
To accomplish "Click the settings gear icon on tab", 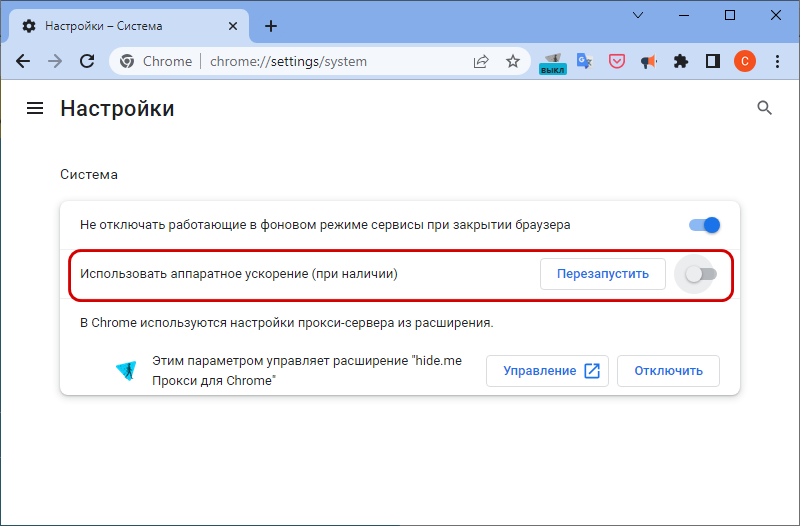I will [x=29, y=26].
